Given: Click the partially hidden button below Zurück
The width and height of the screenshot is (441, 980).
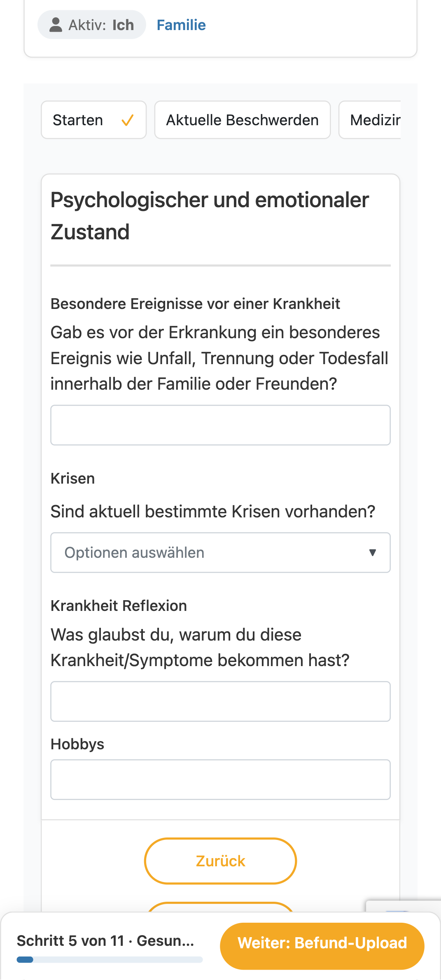Looking at the screenshot, I should tap(220, 907).
